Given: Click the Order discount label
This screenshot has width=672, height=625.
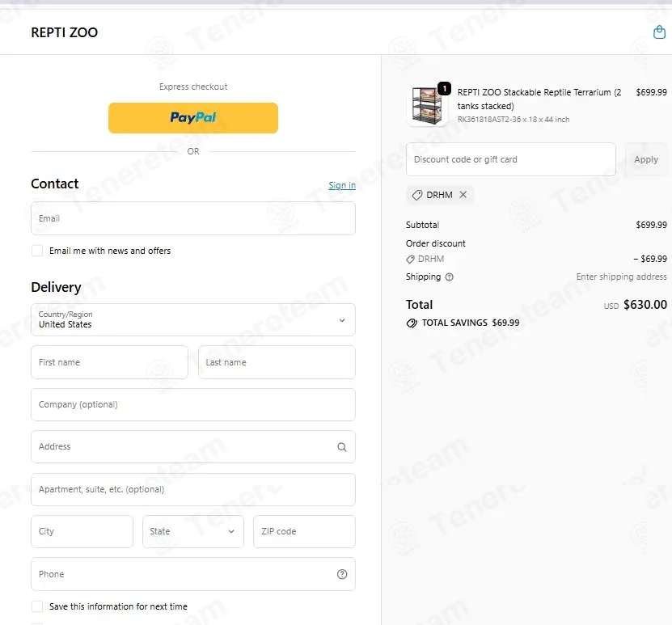Looking at the screenshot, I should pyautogui.click(x=435, y=243).
